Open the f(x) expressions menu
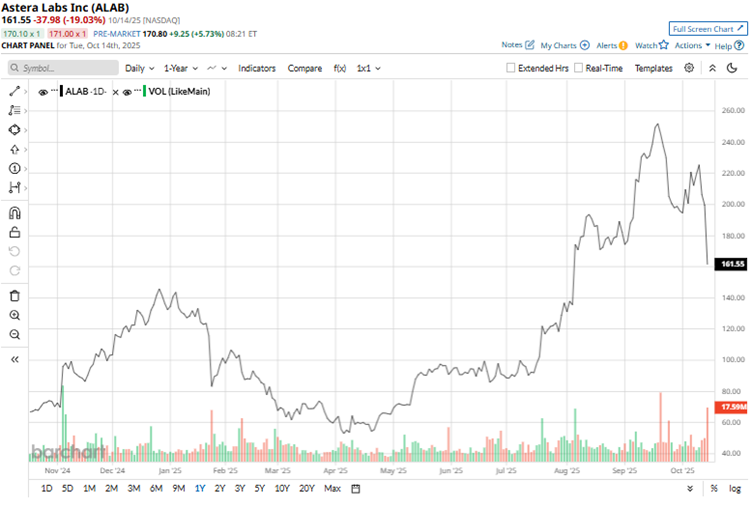 click(340, 68)
